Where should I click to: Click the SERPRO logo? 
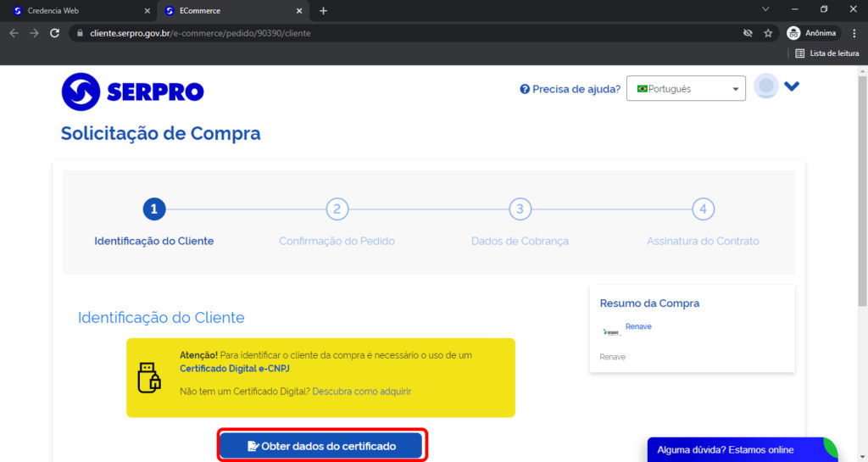(132, 92)
